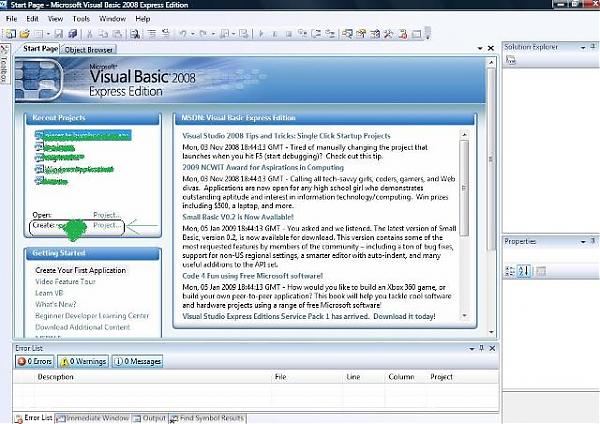Switch to the Immediate Window tab
The height and width of the screenshot is (424, 600).
pos(93,418)
